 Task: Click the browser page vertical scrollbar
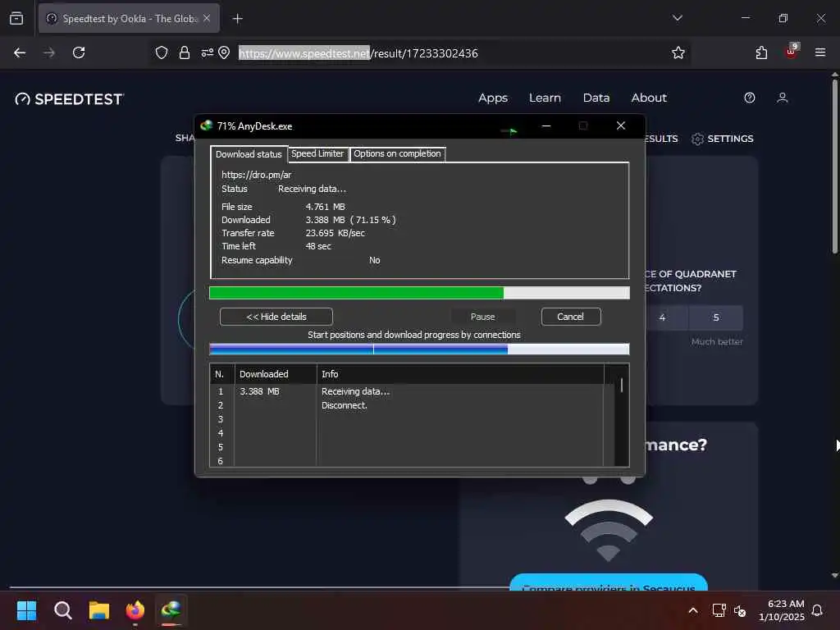coord(834,166)
